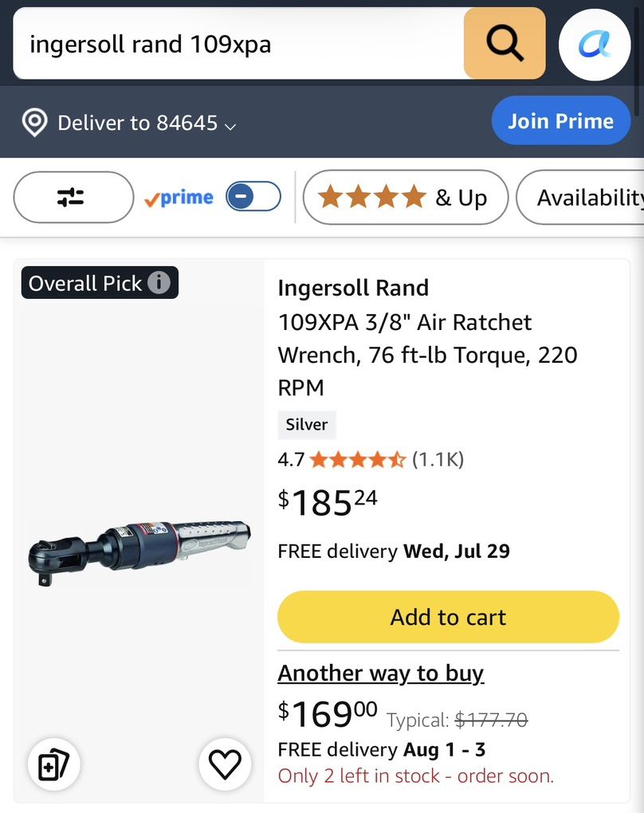The height and width of the screenshot is (813, 644).
Task: Add item to list with heart icon
Action: [225, 764]
